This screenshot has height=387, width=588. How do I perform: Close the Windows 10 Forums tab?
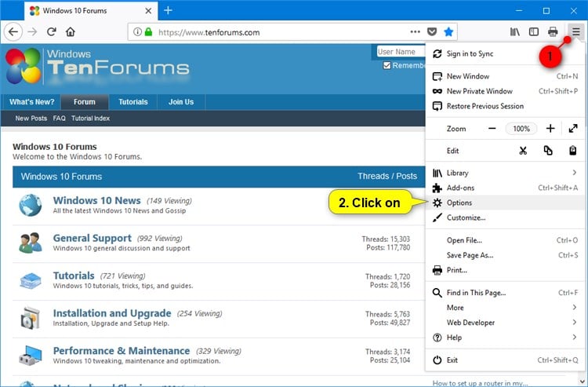(148, 11)
